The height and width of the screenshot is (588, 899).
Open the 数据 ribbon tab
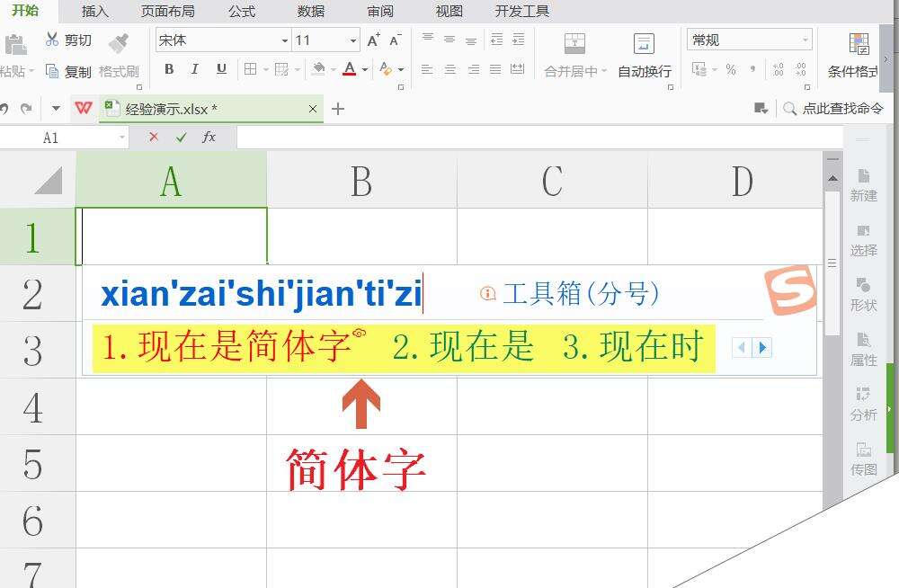tap(310, 12)
